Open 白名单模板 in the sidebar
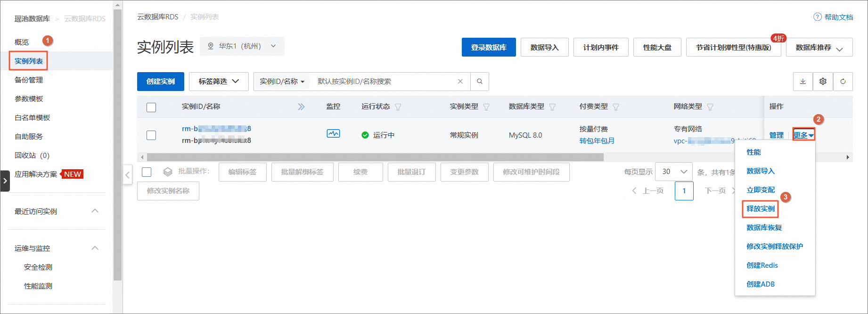The image size is (868, 314). point(32,118)
